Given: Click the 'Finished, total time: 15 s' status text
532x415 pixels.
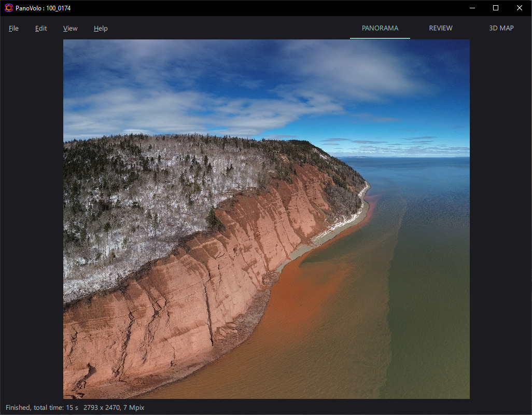Looking at the screenshot, I should (41, 408).
